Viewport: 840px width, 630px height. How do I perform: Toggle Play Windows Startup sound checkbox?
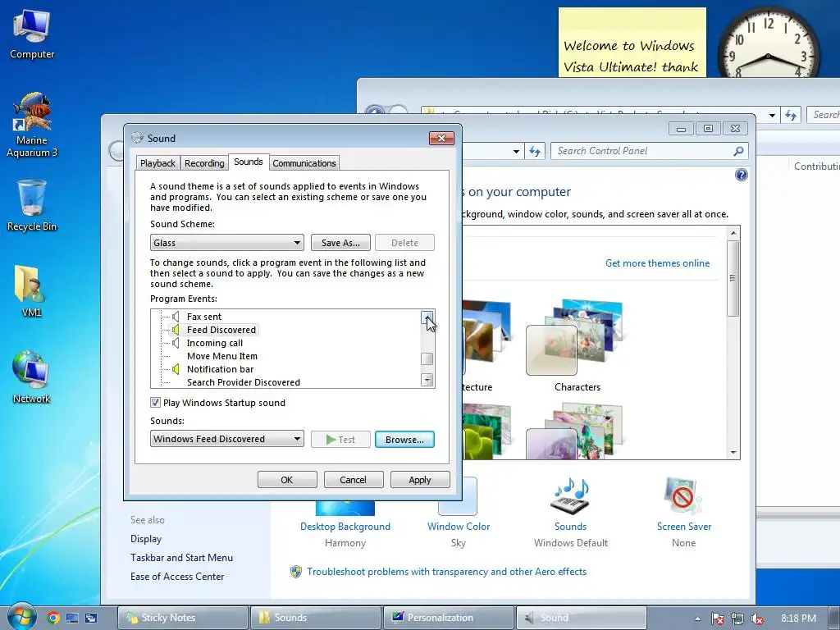[x=155, y=402]
